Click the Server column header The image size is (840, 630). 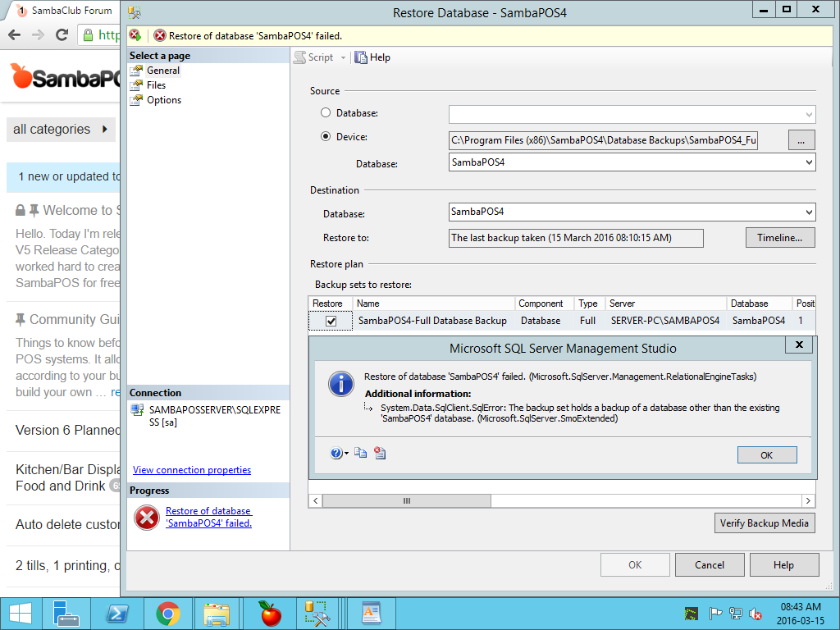[666, 304]
